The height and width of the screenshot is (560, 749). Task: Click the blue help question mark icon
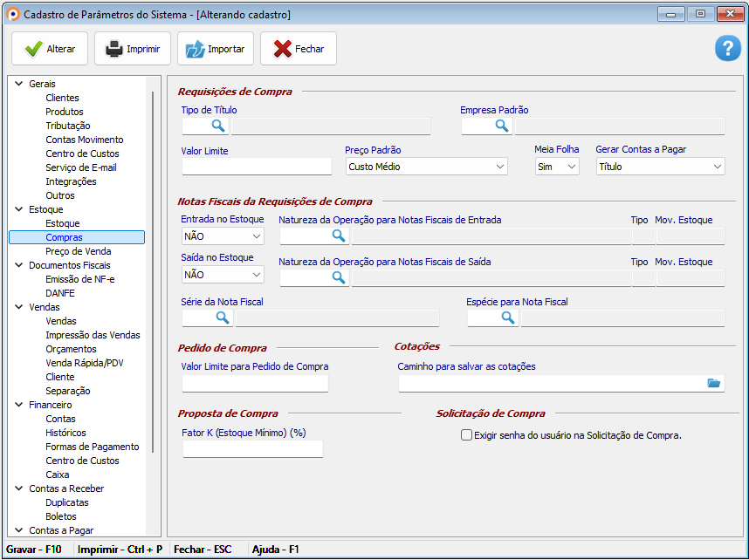point(727,49)
